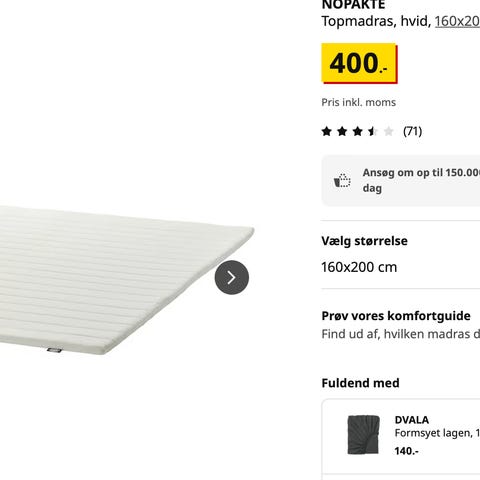Screen dimensions: 480x480
Task: Click the NOPAKTE product title
Action: point(353,5)
